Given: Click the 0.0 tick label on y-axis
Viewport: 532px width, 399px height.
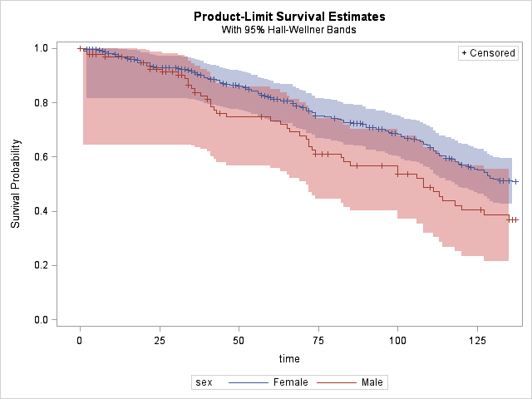Looking at the screenshot, I should pos(40,320).
